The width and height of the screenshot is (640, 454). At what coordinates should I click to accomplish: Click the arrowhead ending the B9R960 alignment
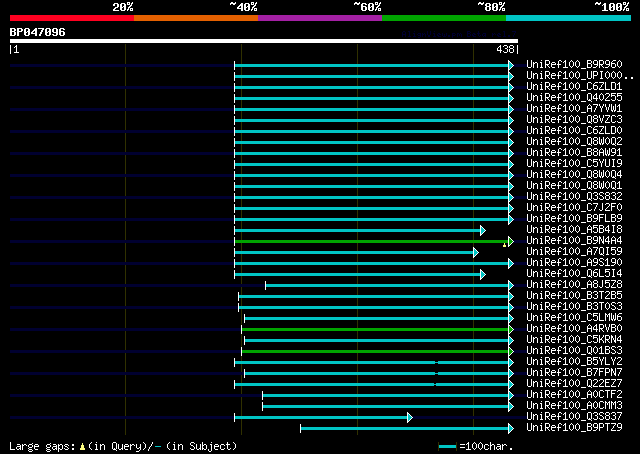coord(511,65)
